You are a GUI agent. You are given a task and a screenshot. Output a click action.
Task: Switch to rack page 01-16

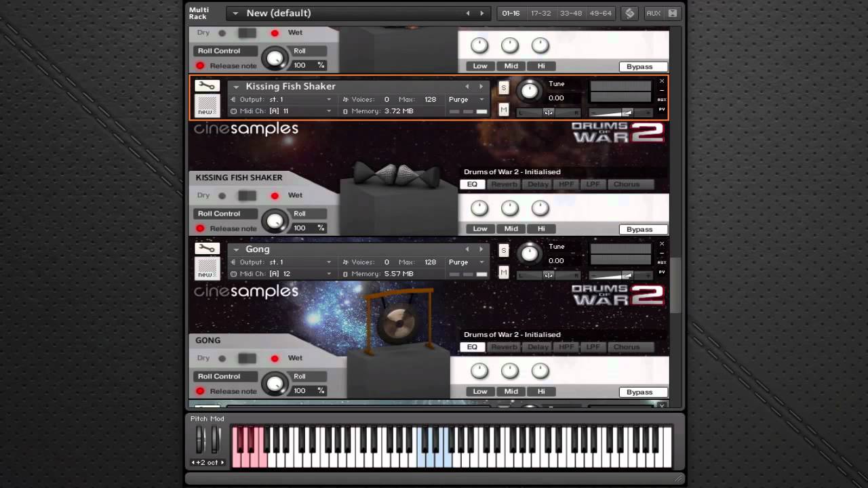[511, 13]
